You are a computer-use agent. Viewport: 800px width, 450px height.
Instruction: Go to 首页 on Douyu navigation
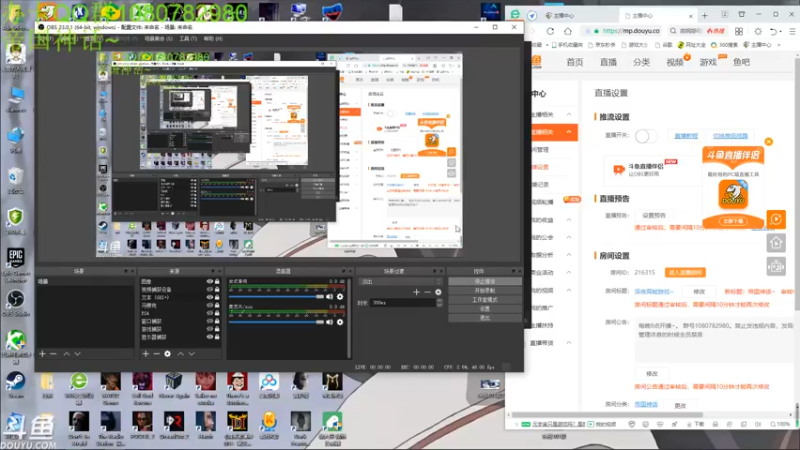(574, 62)
